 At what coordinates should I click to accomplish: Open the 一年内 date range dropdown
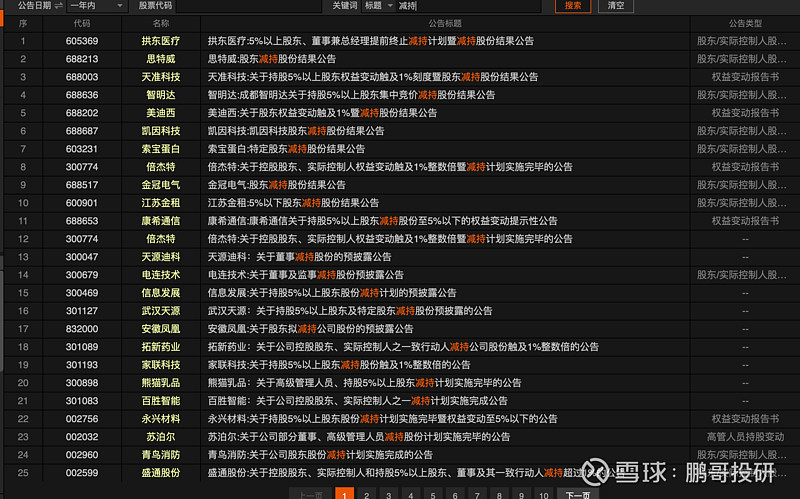click(x=96, y=6)
